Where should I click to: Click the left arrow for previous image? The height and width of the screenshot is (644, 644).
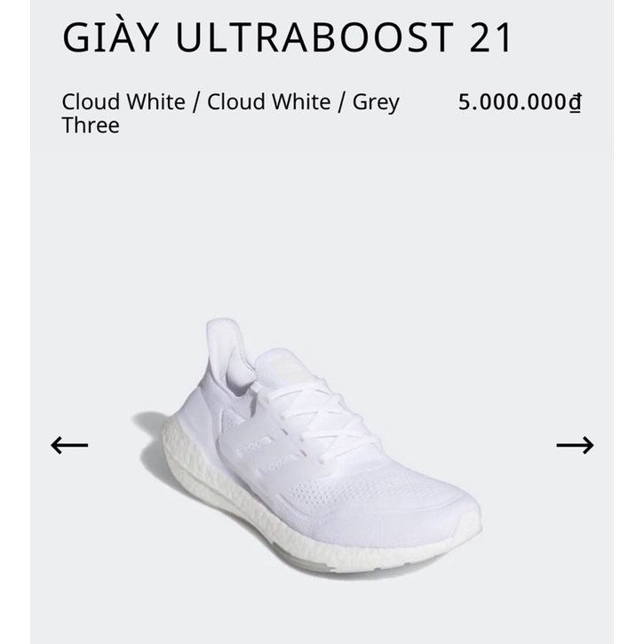coord(69,444)
